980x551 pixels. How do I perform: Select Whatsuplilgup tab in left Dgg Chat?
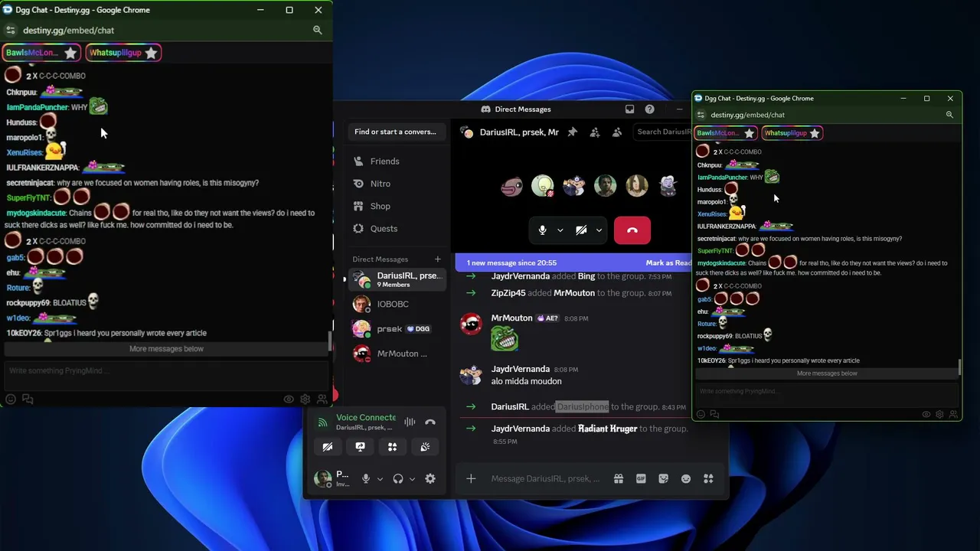(x=123, y=53)
